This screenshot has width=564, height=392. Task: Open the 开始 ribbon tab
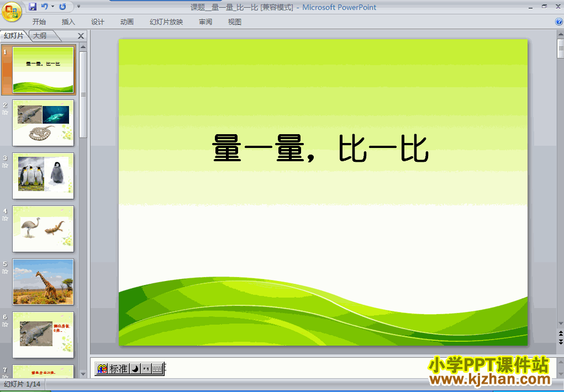pos(39,22)
